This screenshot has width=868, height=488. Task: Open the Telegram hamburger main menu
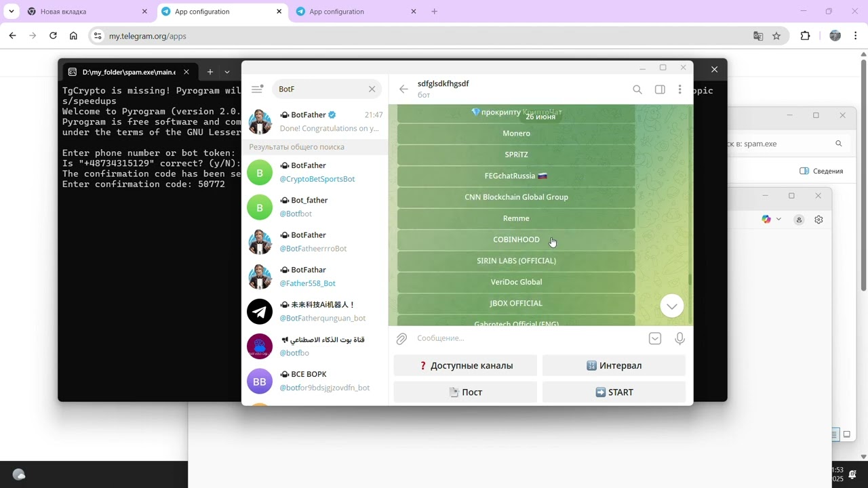[x=257, y=89]
